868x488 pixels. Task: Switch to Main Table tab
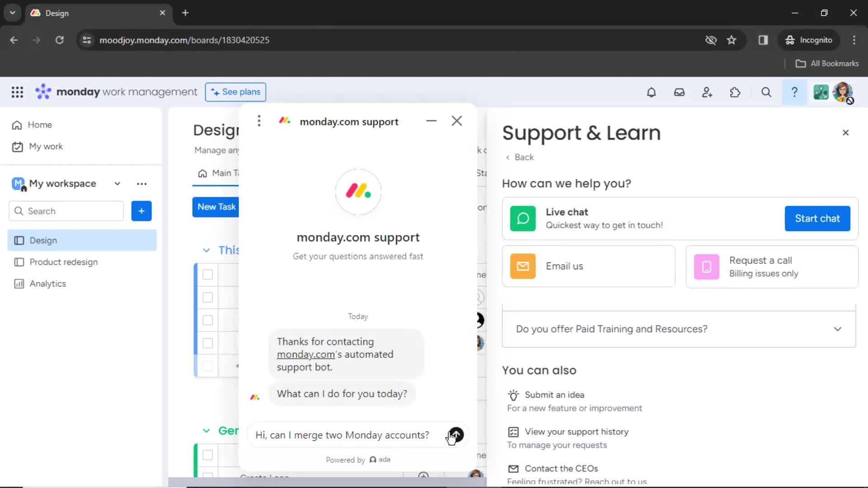[x=218, y=173]
